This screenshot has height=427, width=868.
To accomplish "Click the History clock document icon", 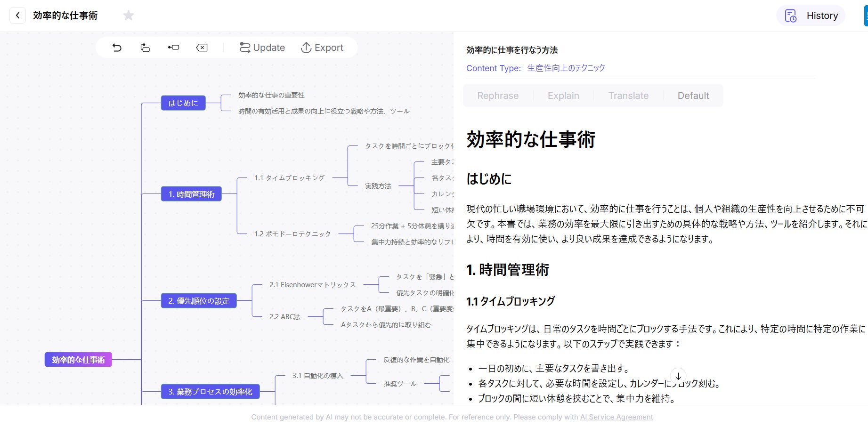I will point(790,16).
